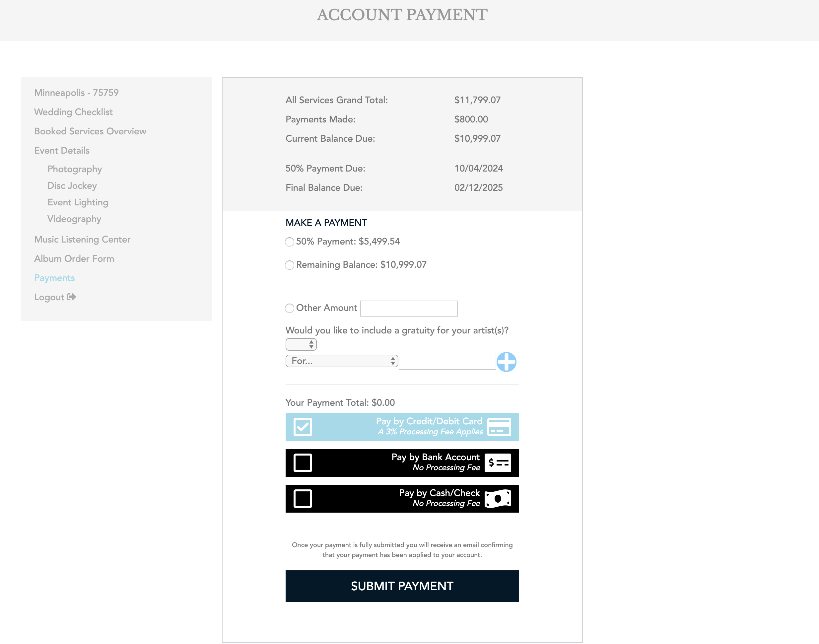Open Disc Jockey event details

72,185
